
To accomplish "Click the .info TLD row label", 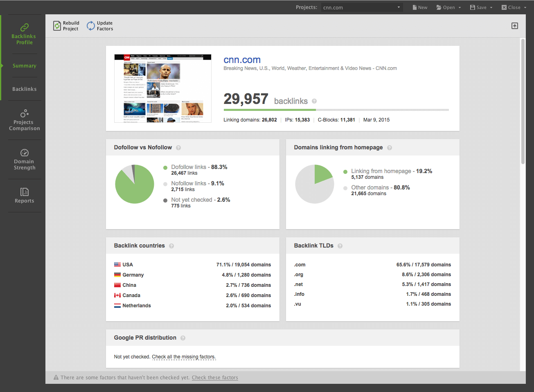I will 299,294.
